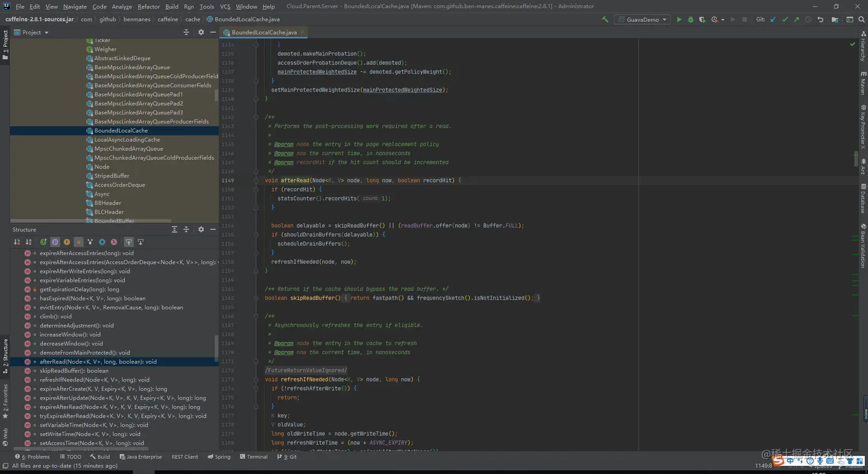The image size is (868, 474).
Task: Click the Build project hammer icon
Action: tap(605, 20)
